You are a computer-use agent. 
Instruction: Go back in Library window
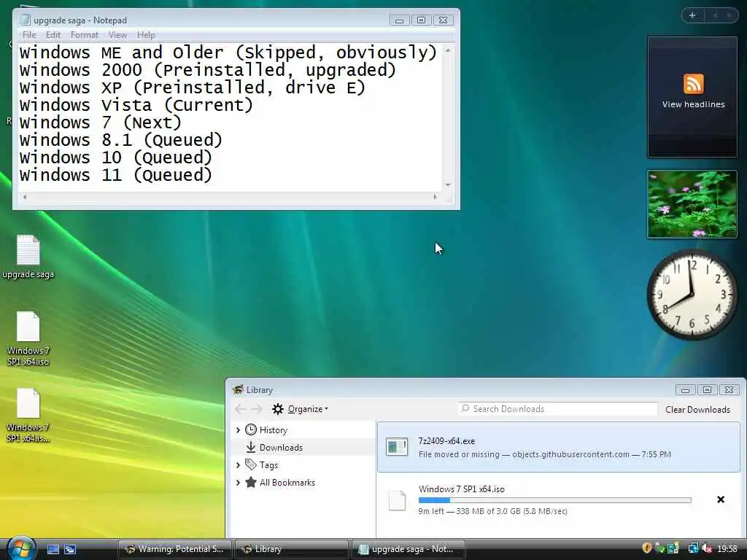(241, 408)
